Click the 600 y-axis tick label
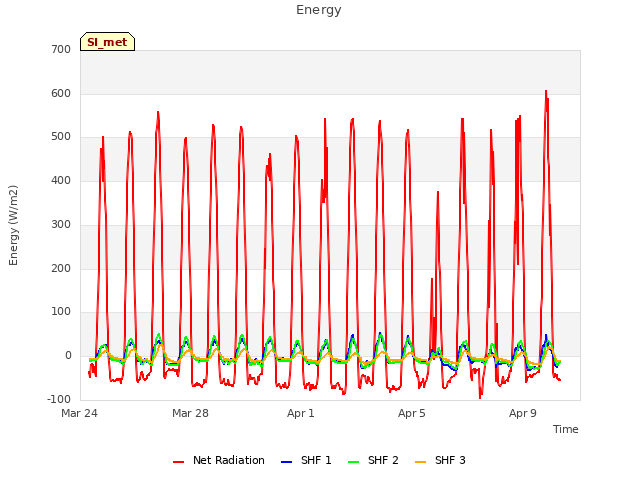 pos(61,93)
